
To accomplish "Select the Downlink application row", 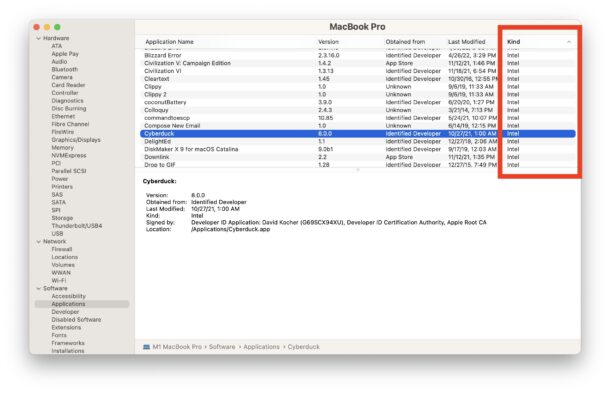I will (x=358, y=157).
